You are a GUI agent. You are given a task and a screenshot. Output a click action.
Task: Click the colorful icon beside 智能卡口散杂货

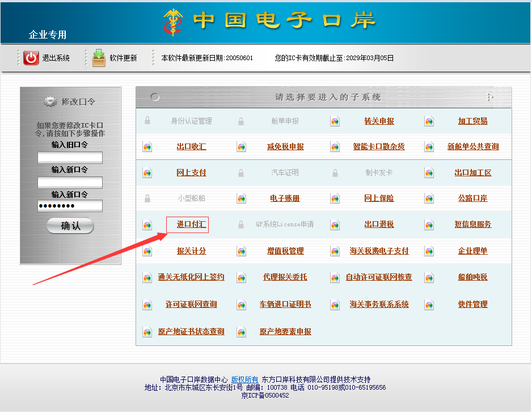[x=335, y=147]
